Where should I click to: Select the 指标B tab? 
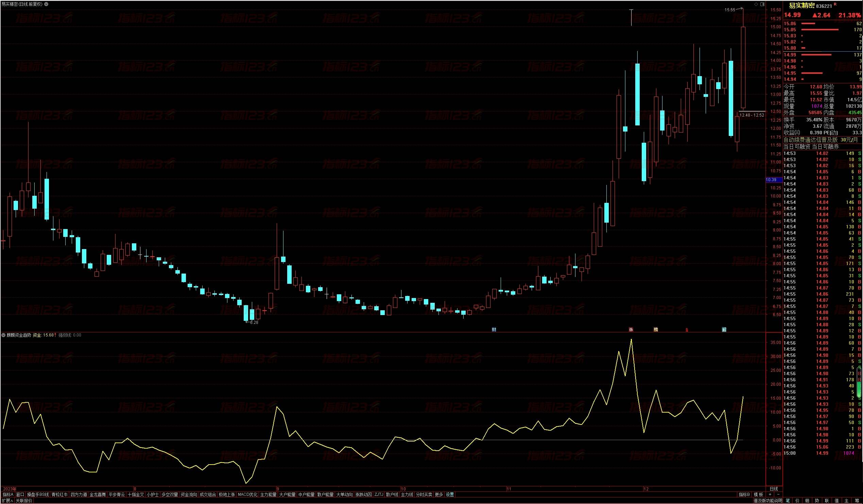point(744,494)
